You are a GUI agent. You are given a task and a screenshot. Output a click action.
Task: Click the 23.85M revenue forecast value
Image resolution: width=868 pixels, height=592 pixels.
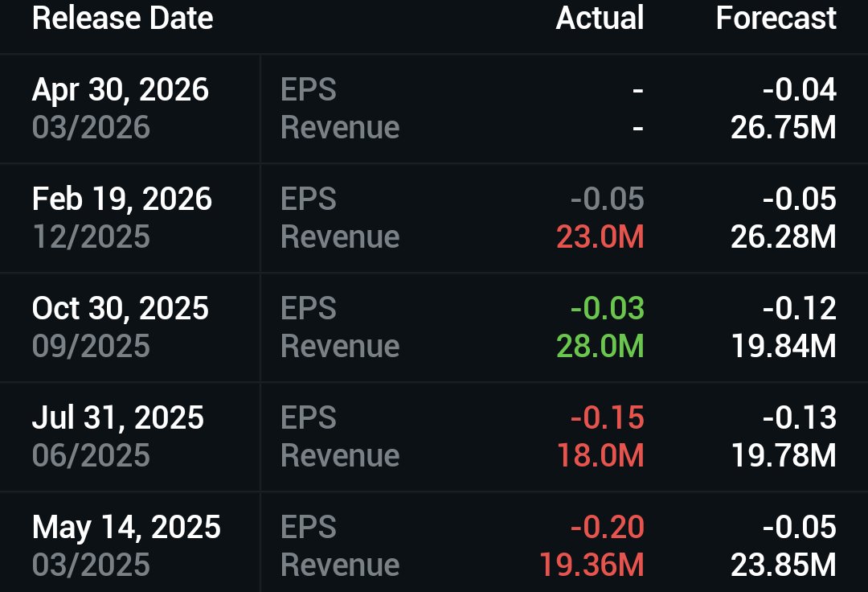[x=783, y=565]
